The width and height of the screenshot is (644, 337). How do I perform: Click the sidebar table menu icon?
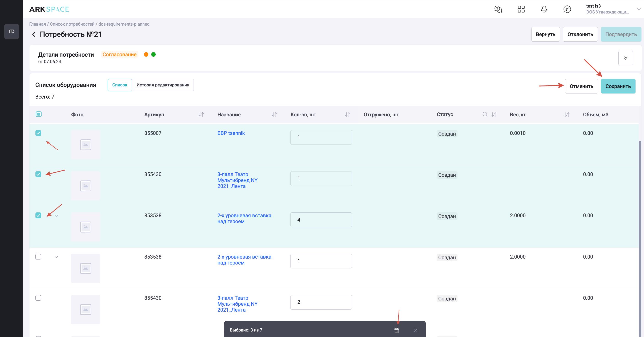click(x=11, y=32)
